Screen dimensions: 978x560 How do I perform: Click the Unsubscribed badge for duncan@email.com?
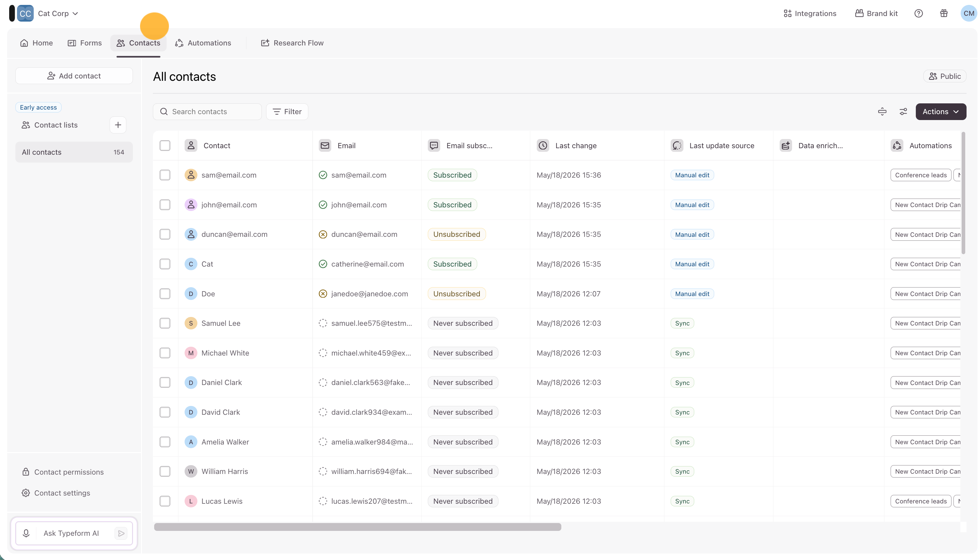[x=457, y=234]
